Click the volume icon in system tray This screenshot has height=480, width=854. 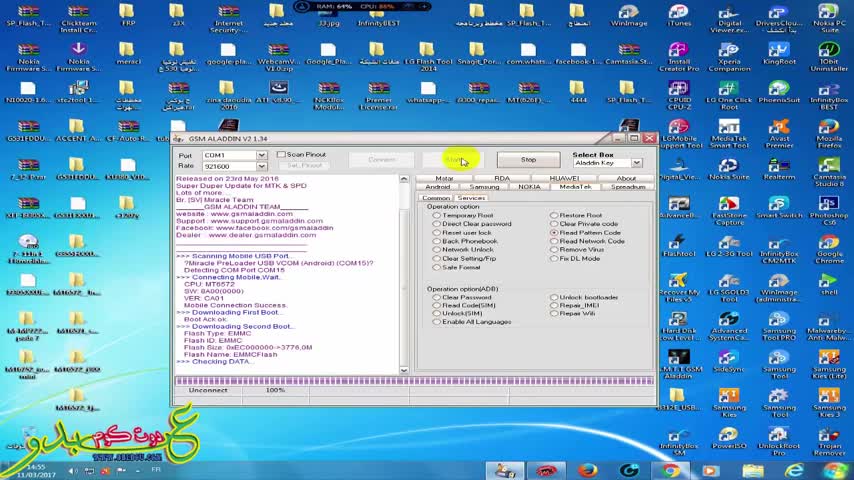tap(72, 470)
